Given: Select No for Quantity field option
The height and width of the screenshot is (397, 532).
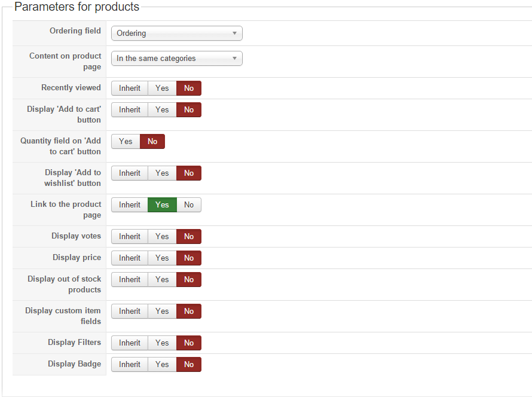Looking at the screenshot, I should coord(152,142).
